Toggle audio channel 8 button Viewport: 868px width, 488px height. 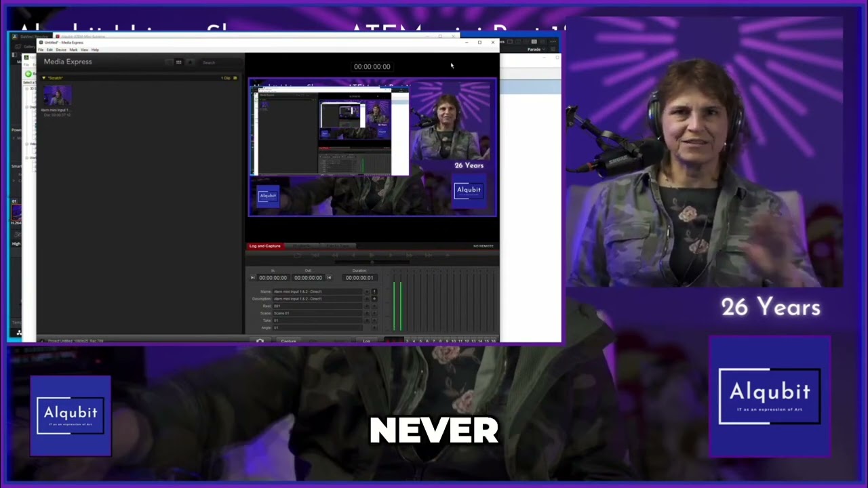pyautogui.click(x=440, y=341)
